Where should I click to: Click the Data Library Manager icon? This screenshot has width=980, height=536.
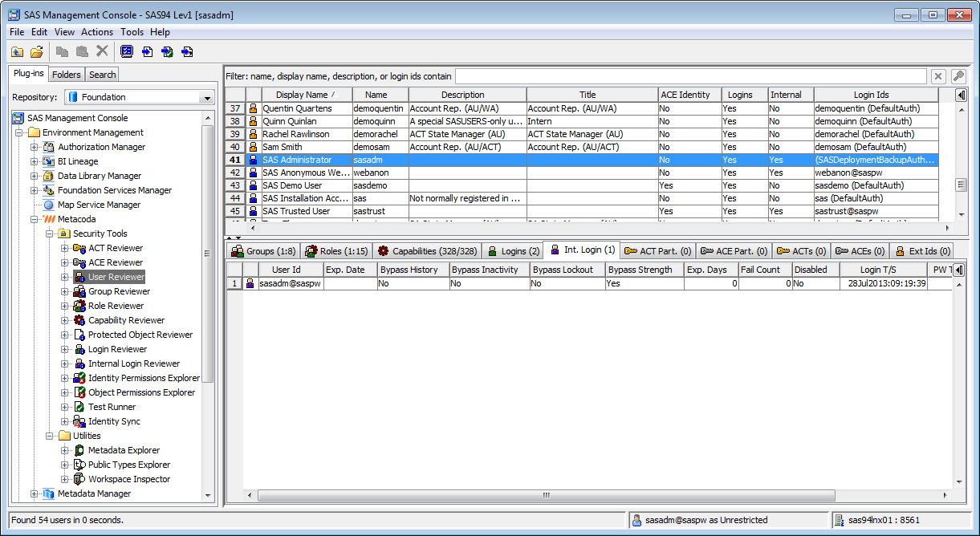[x=48, y=176]
